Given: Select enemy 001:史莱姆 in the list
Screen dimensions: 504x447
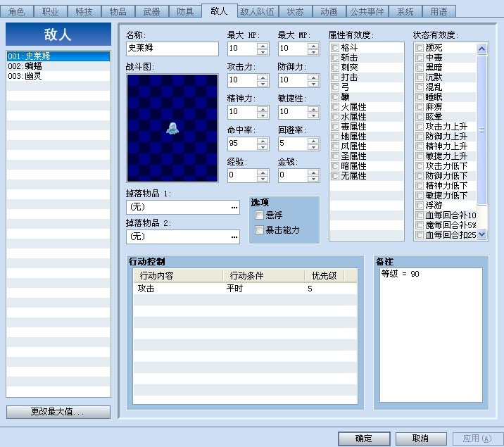Looking at the screenshot, I should tap(58, 56).
